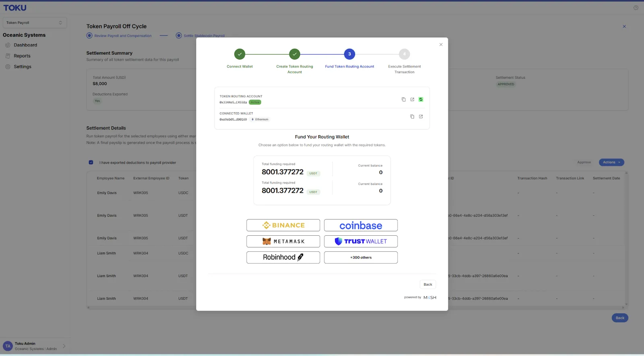Fund wallet using Coinbase

pyautogui.click(x=361, y=225)
